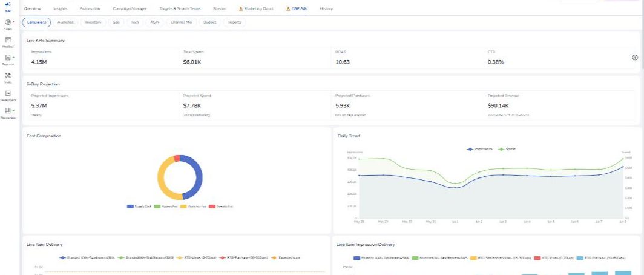Select the Audience pill button

66,22
